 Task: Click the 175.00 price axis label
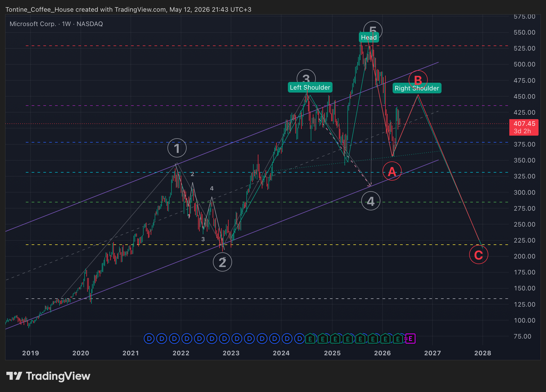524,272
